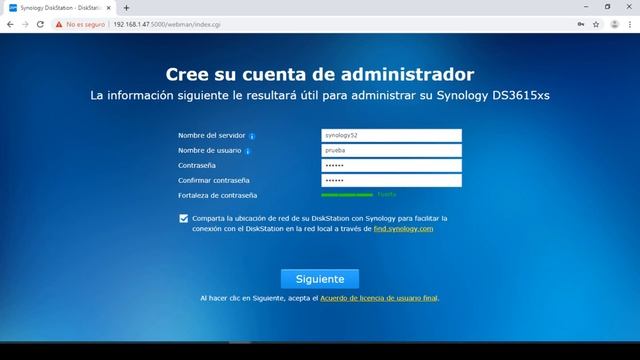The image size is (640, 360).
Task: Click the address bar URL
Action: tap(167, 24)
